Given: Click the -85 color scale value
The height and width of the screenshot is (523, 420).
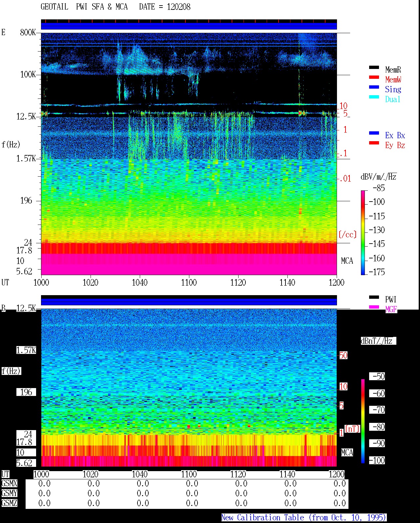Looking at the screenshot, I should click(x=379, y=188).
